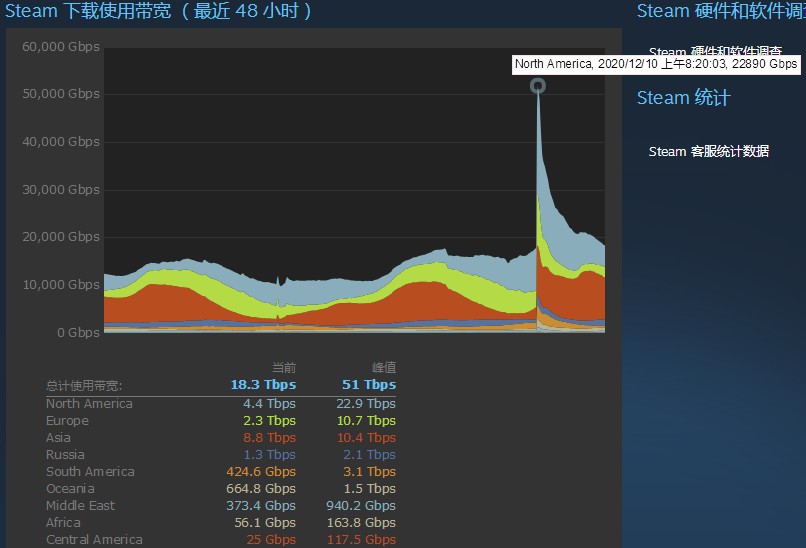Click total peak value 51 Tbps
Image resolution: width=806 pixels, height=548 pixels.
point(369,385)
